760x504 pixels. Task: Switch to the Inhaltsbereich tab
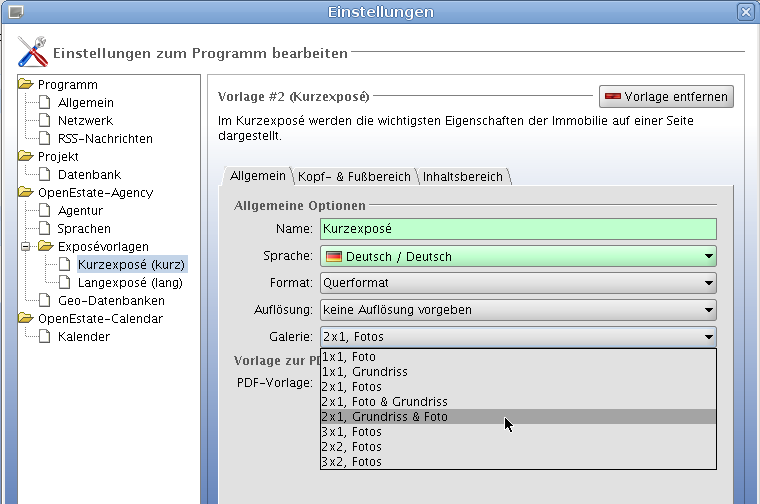click(x=462, y=176)
